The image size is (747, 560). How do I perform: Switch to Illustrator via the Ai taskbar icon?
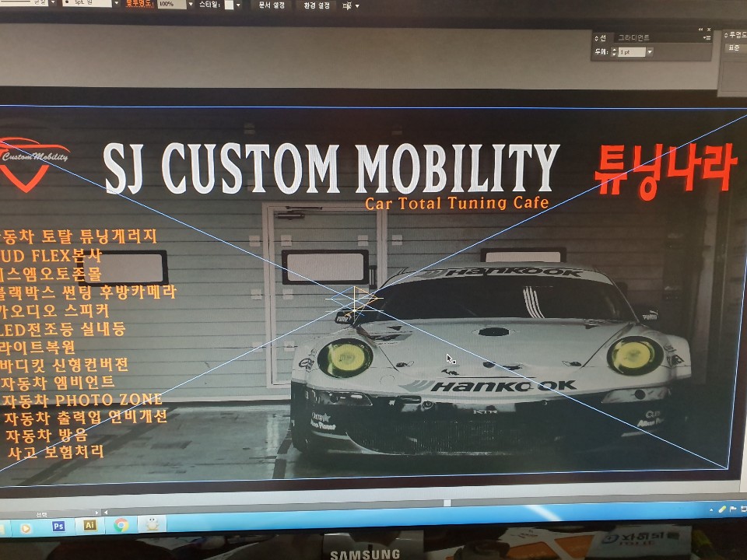89,525
